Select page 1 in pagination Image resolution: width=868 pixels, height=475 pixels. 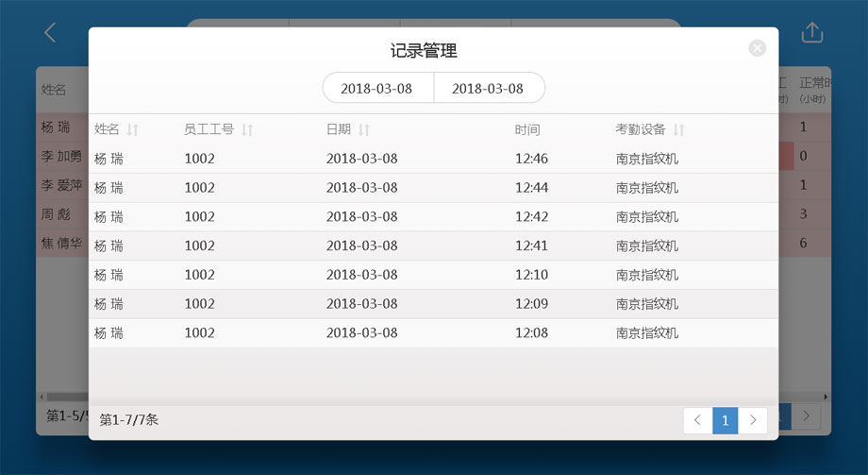[725, 420]
